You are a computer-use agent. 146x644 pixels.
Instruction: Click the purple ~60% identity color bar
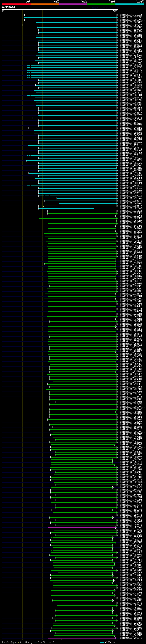[73, 4]
